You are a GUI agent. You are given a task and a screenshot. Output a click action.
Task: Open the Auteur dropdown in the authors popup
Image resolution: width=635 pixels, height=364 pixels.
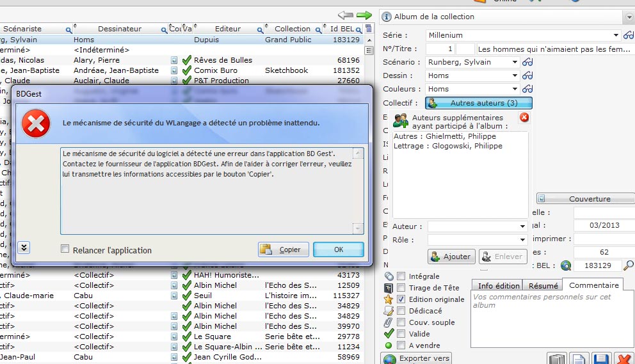(x=523, y=226)
